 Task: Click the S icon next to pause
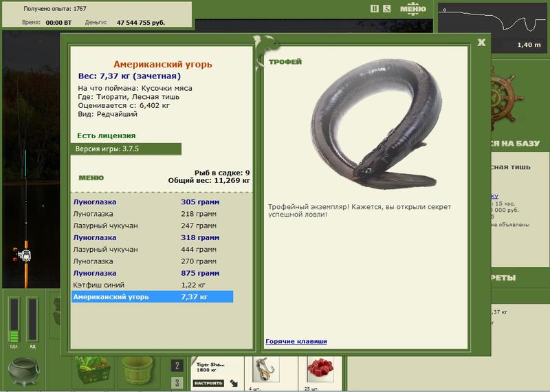386,9
